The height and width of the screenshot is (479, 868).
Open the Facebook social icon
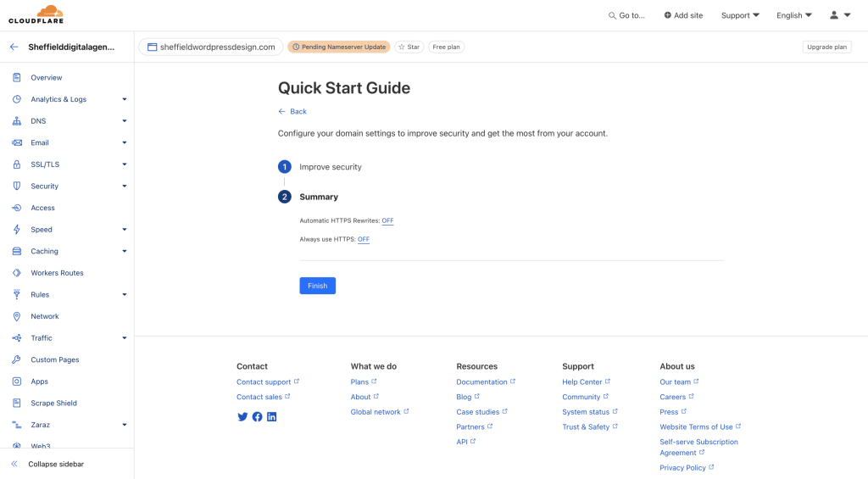coord(258,417)
